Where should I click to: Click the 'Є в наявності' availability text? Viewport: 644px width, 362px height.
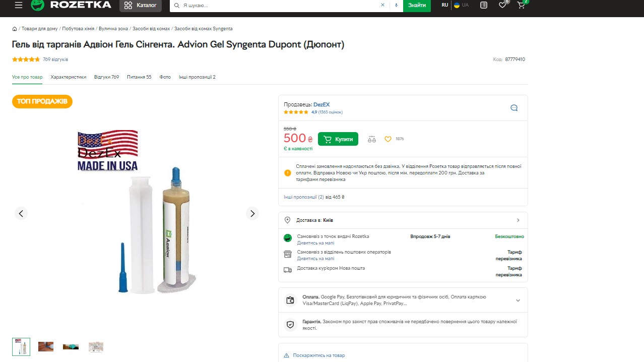pos(298,149)
